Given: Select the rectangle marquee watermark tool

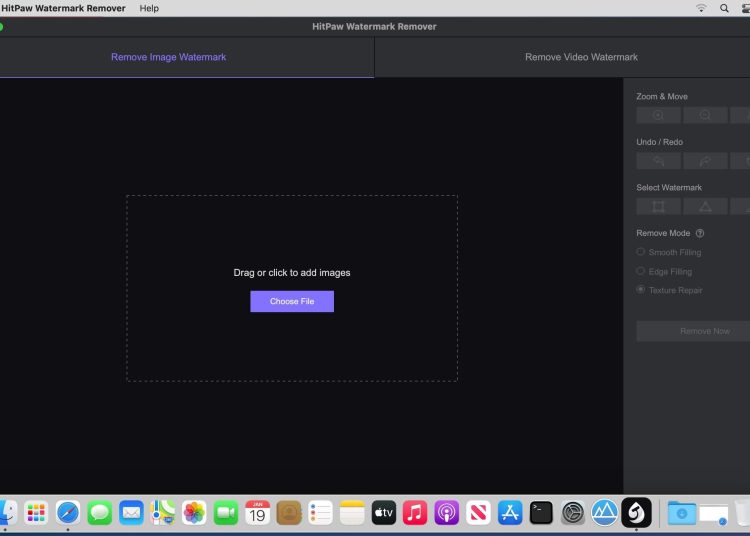Looking at the screenshot, I should pyautogui.click(x=658, y=207).
